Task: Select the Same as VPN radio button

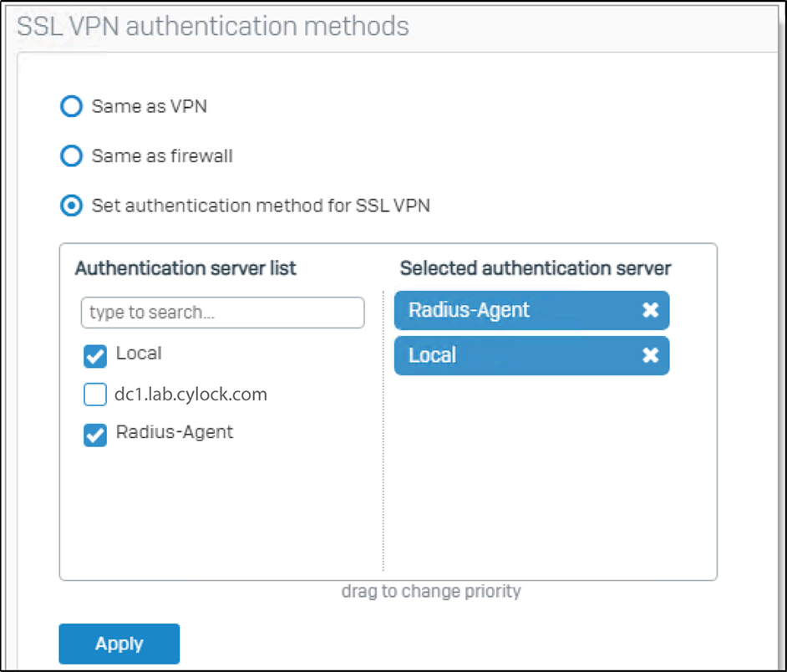Action: [72, 106]
